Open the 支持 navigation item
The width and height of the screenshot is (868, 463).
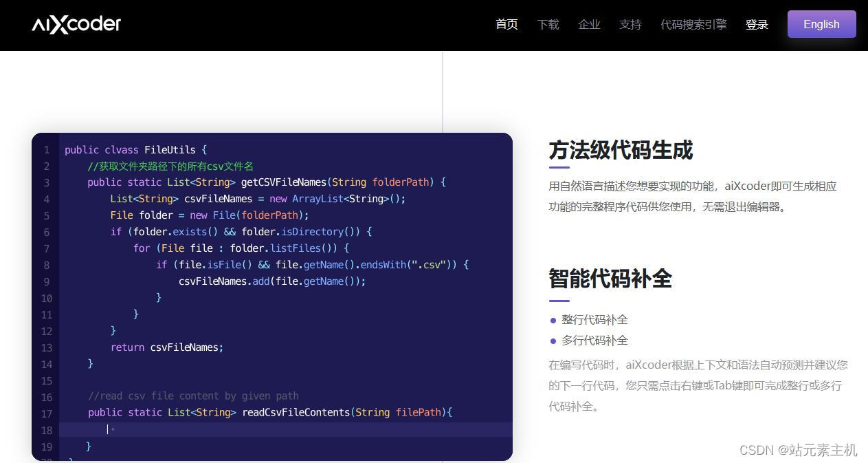click(x=630, y=24)
